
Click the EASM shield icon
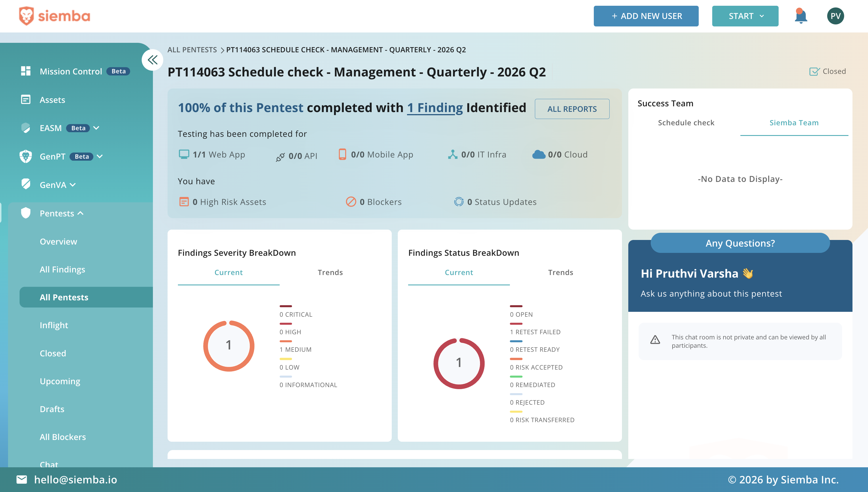coord(26,128)
